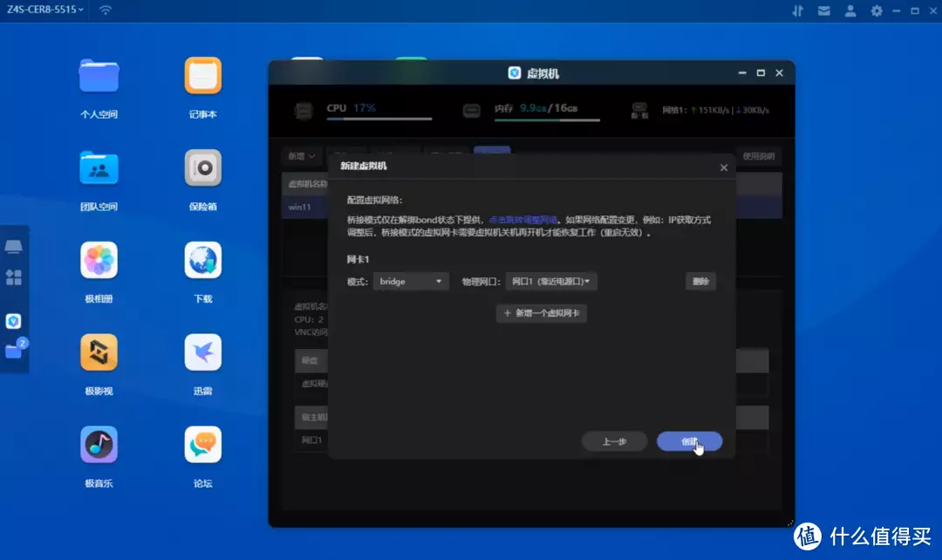Open the 模式 bridge dropdown
The width and height of the screenshot is (942, 560).
pyautogui.click(x=411, y=281)
